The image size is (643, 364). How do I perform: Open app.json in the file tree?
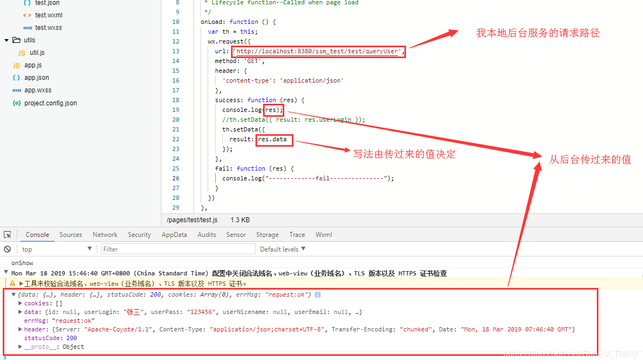coord(36,78)
